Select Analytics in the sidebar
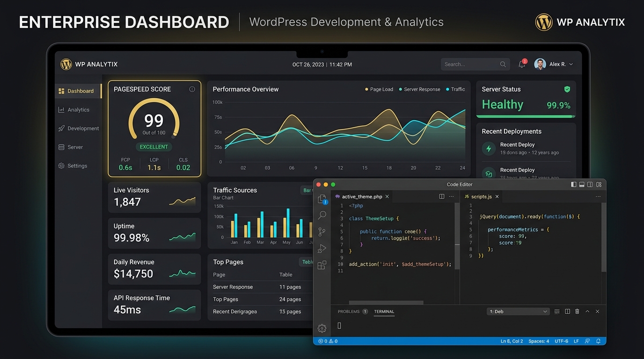644x359 pixels. point(78,110)
